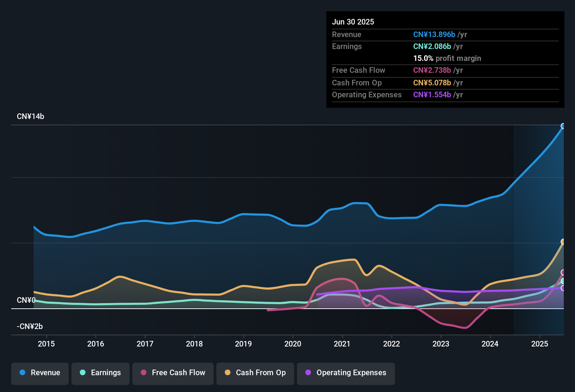Image resolution: width=575 pixels, height=392 pixels.
Task: Click the orange Cash From Op dot icon
Action: pos(228,373)
